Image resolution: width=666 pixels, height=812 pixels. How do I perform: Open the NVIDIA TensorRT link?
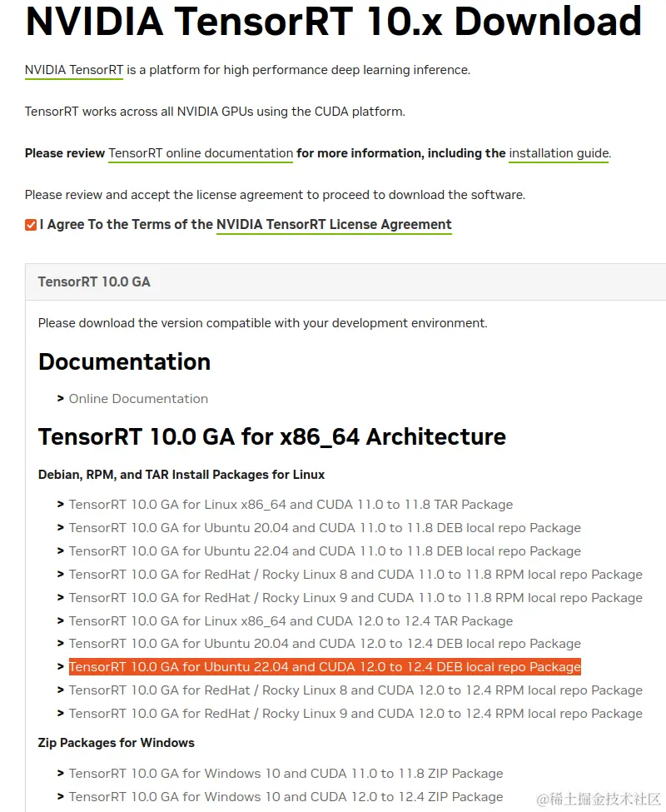coord(73,70)
